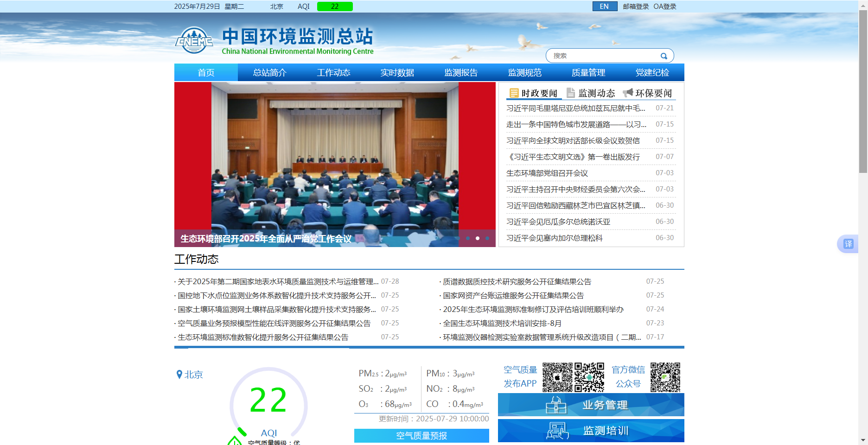Open the 实时数据 navigation menu
Viewport: 868px width, 445px height.
pos(397,73)
